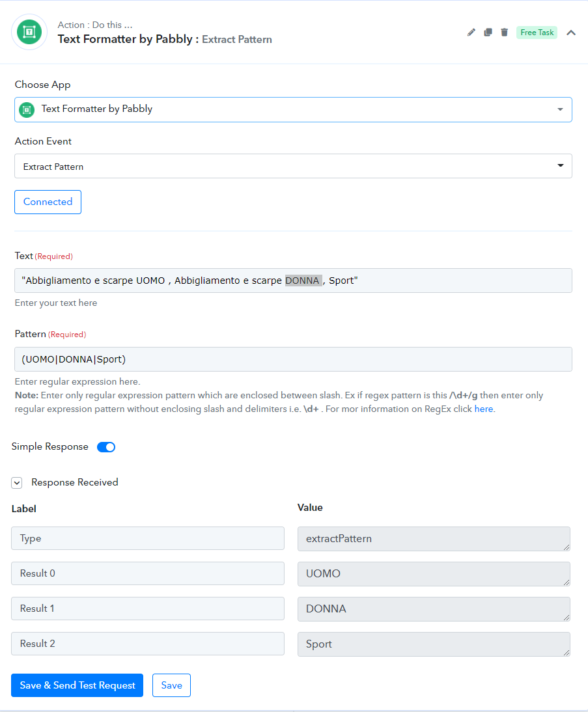Click the trash delete step icon
Viewport: 588px width, 712px height.
(505, 33)
